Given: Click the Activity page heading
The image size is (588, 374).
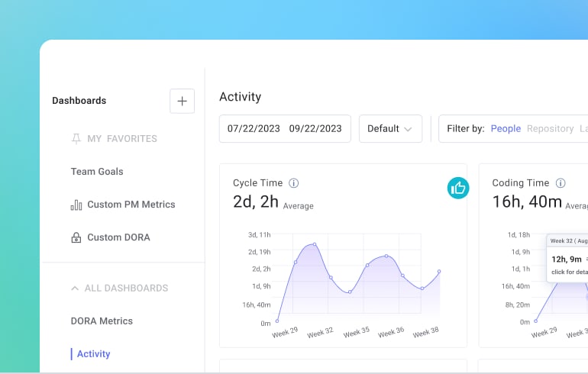Looking at the screenshot, I should [240, 97].
